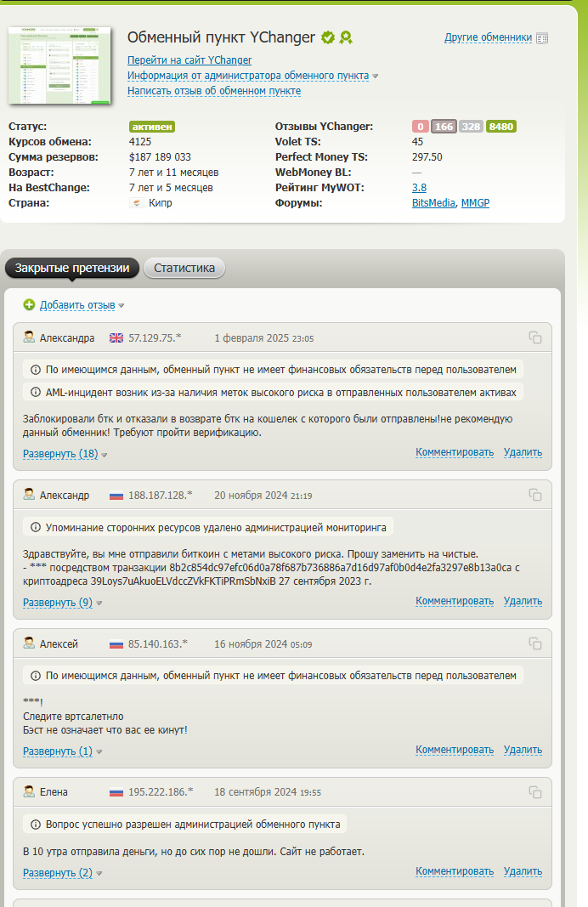The width and height of the screenshot is (588, 907).
Task: Click the exchange rates count 4125
Action: pyautogui.click(x=140, y=142)
